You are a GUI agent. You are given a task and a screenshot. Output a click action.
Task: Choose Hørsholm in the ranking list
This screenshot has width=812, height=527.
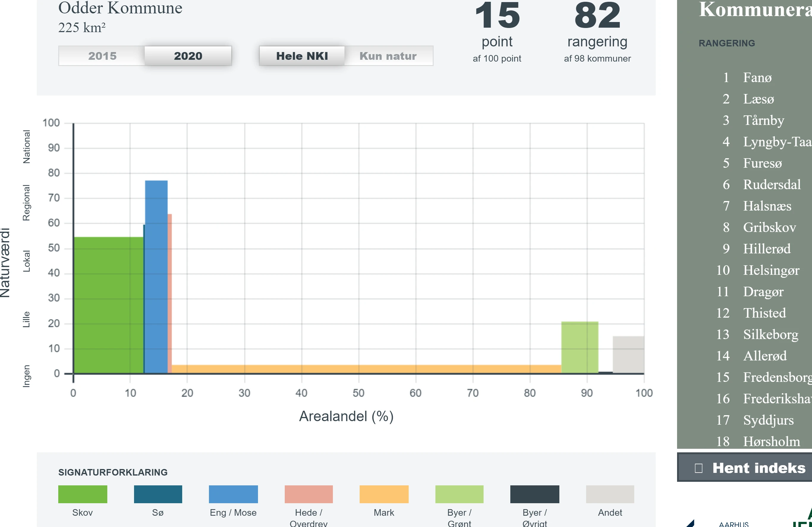click(x=771, y=442)
